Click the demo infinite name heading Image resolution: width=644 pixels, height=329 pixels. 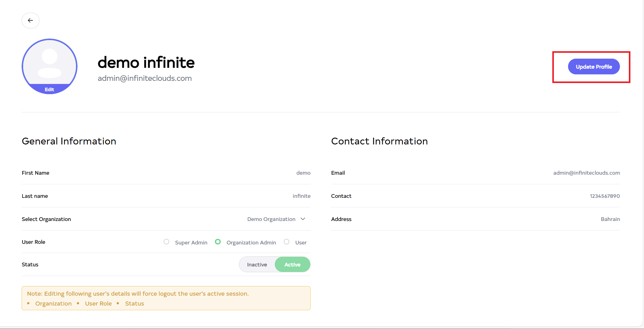[x=146, y=62]
